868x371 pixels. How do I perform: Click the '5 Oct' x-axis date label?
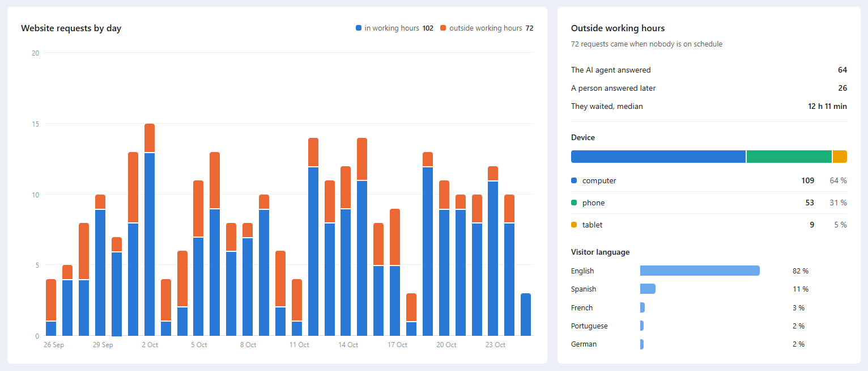pos(199,344)
